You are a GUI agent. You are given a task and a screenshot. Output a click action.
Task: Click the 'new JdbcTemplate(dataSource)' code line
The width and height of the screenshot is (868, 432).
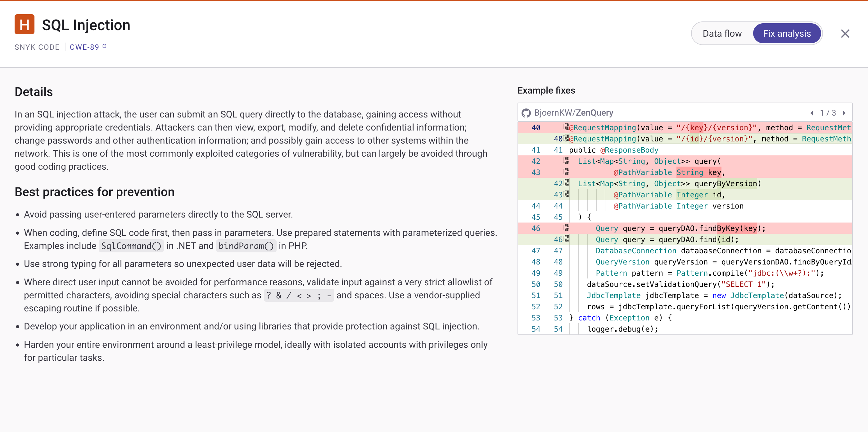714,295
